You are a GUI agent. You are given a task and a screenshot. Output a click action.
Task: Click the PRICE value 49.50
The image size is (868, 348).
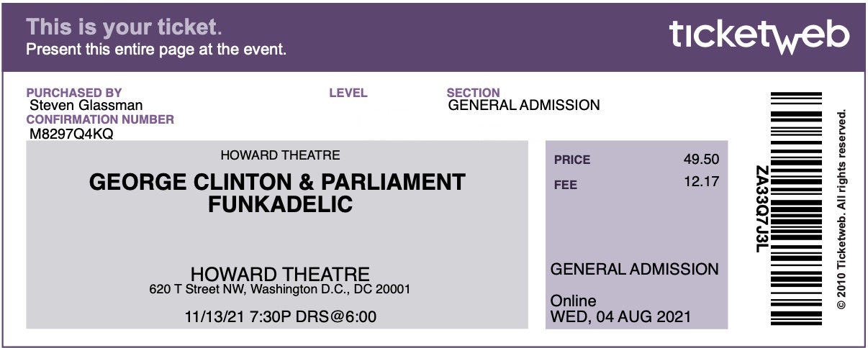click(x=701, y=160)
